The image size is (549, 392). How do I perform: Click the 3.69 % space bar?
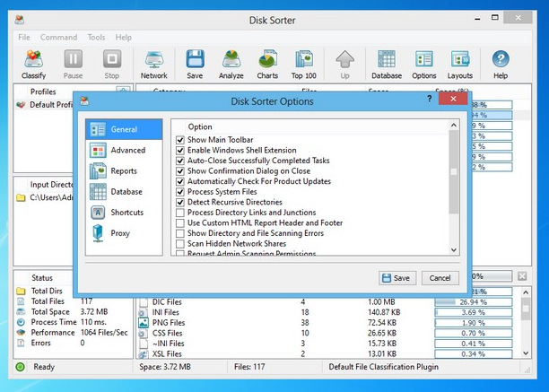click(x=474, y=312)
